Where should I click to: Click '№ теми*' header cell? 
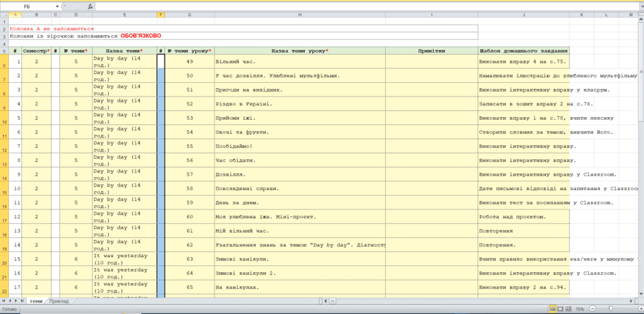pos(76,51)
